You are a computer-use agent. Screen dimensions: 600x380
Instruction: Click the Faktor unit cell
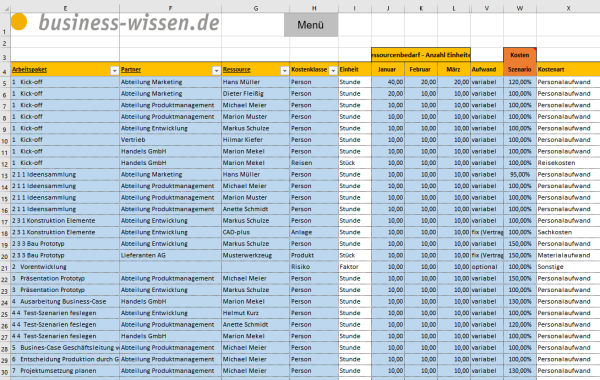(355, 267)
